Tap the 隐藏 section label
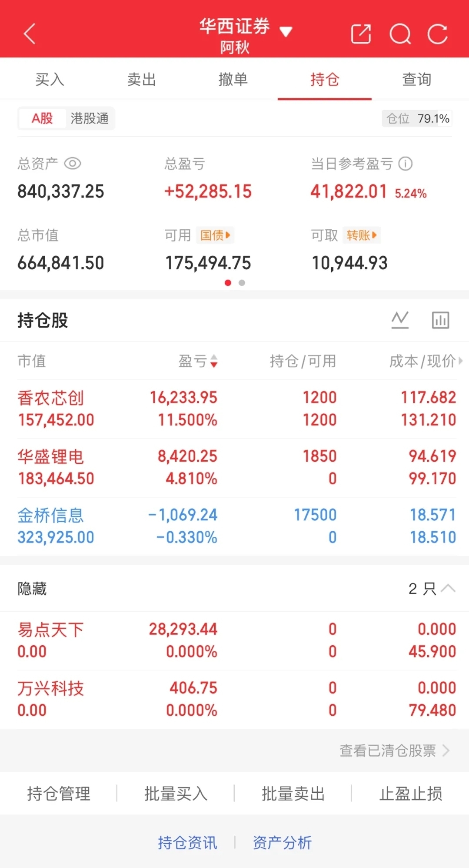This screenshot has width=469, height=868. point(32,589)
